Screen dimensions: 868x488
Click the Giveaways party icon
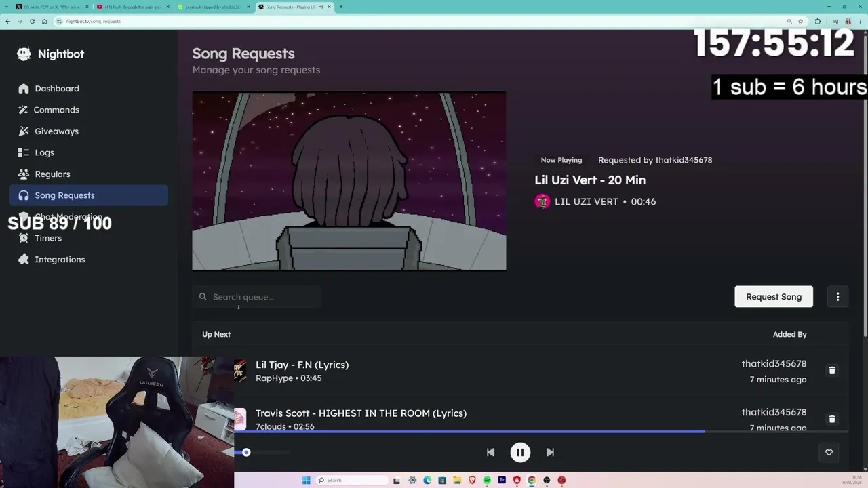click(24, 131)
